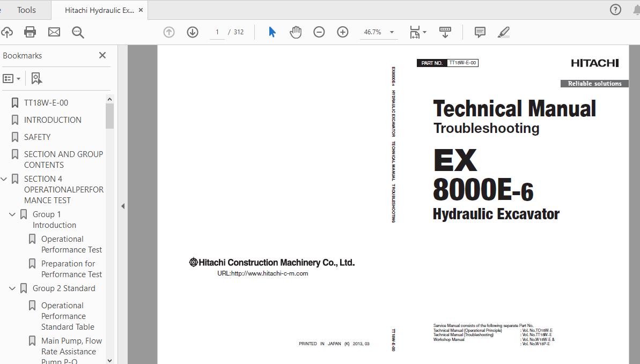Screen dimensions: 640x364
Task: Switch to the Tools tab
Action: click(x=26, y=10)
